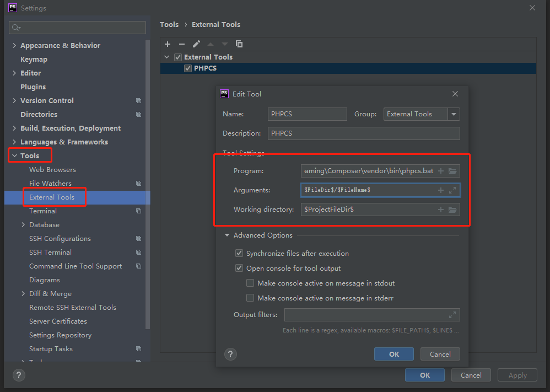Enable console active on stderr message

tap(250, 298)
